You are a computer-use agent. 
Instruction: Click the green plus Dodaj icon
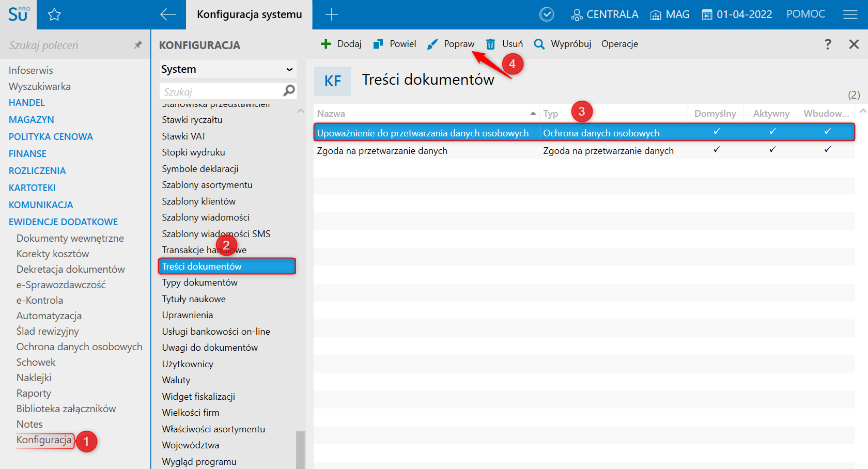tap(326, 44)
